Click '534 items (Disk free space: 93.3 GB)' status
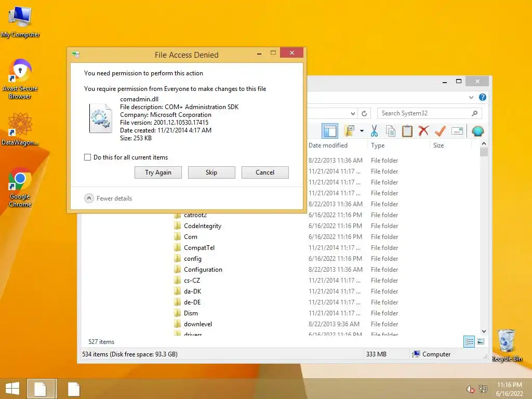 (129, 354)
